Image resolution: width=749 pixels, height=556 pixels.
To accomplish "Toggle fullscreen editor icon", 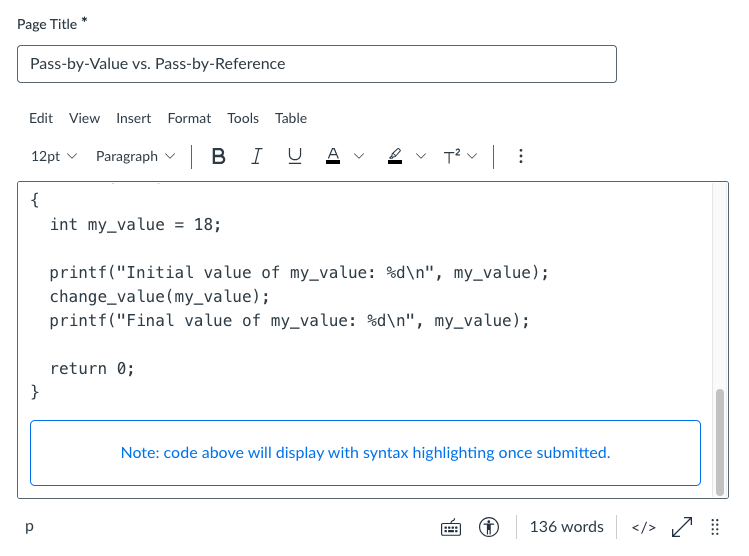I will click(682, 527).
